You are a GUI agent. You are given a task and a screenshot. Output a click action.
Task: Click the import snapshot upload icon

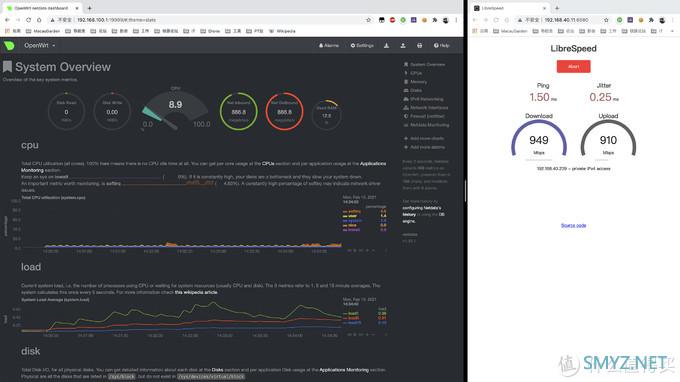coord(403,46)
